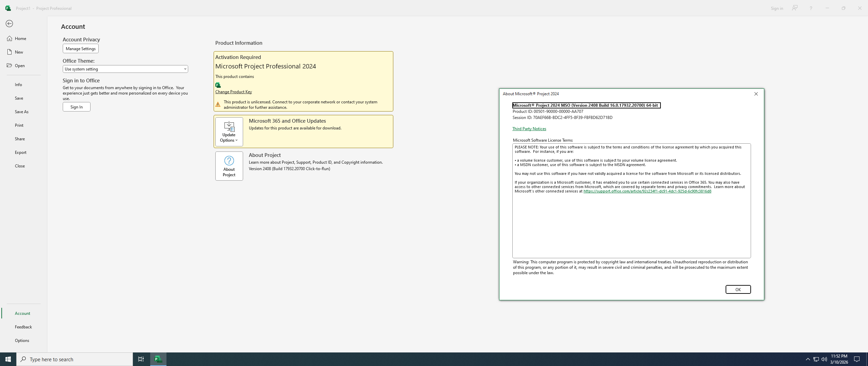The width and height of the screenshot is (868, 366).
Task: Open the Feedback backstage page
Action: point(23,327)
